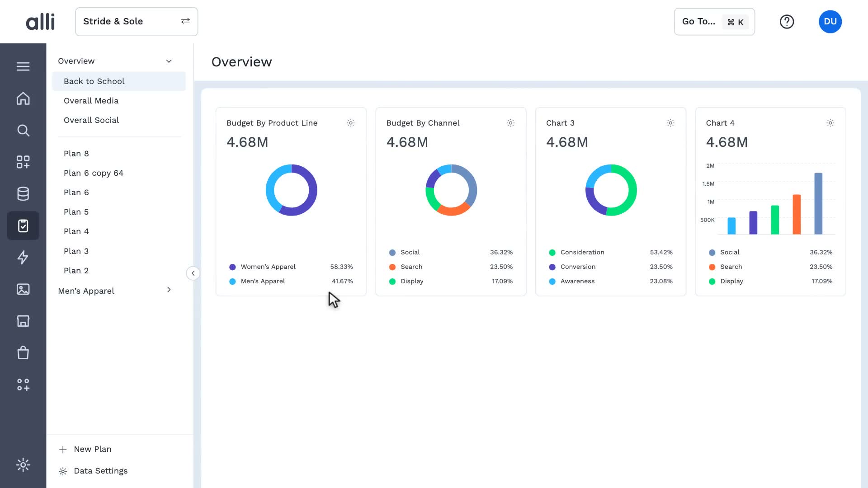Image resolution: width=868 pixels, height=488 pixels.
Task: Open Chart 4 settings gear
Action: pyautogui.click(x=830, y=123)
